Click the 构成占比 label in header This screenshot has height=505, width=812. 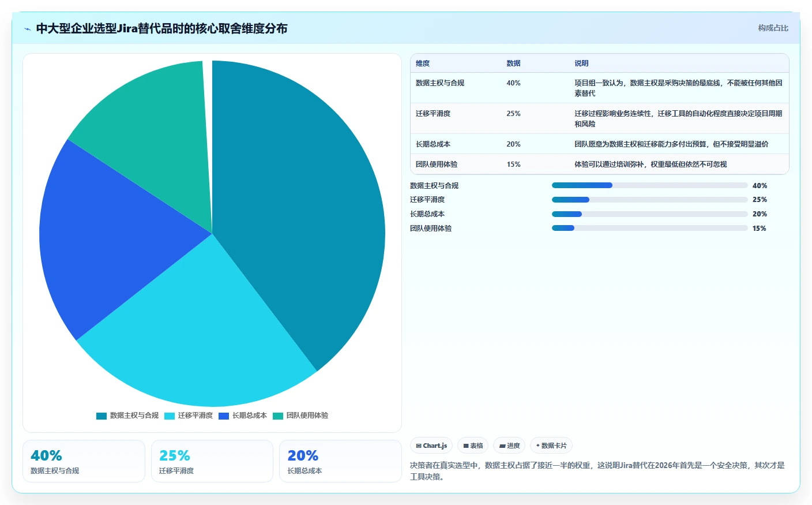tap(773, 28)
